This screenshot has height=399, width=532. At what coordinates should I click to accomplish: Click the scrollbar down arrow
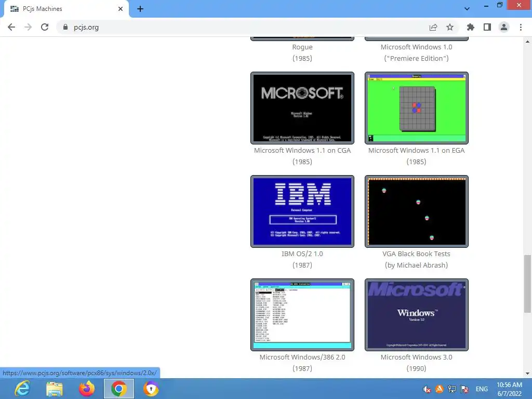527,374
